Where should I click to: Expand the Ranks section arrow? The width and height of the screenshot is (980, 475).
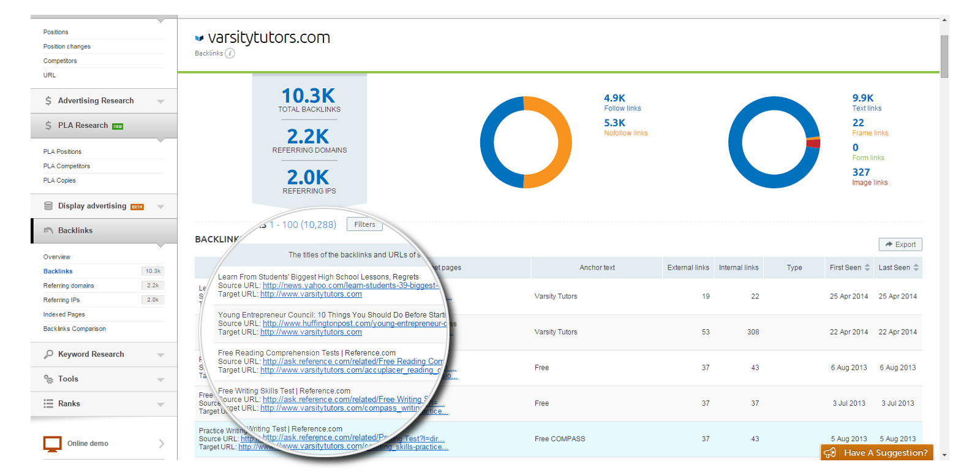160,404
